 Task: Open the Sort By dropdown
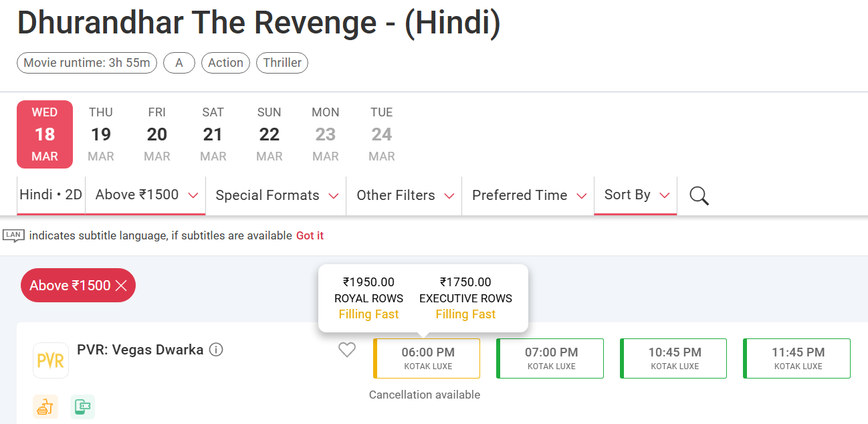click(635, 195)
